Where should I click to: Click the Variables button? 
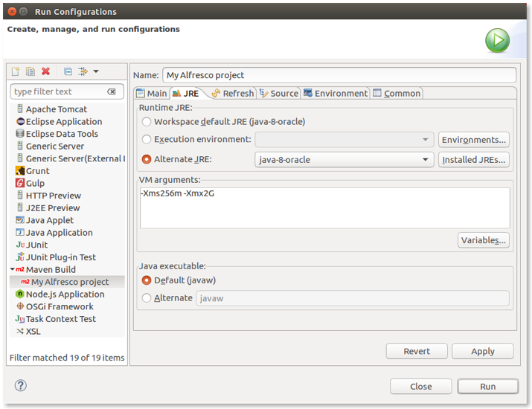click(x=483, y=240)
